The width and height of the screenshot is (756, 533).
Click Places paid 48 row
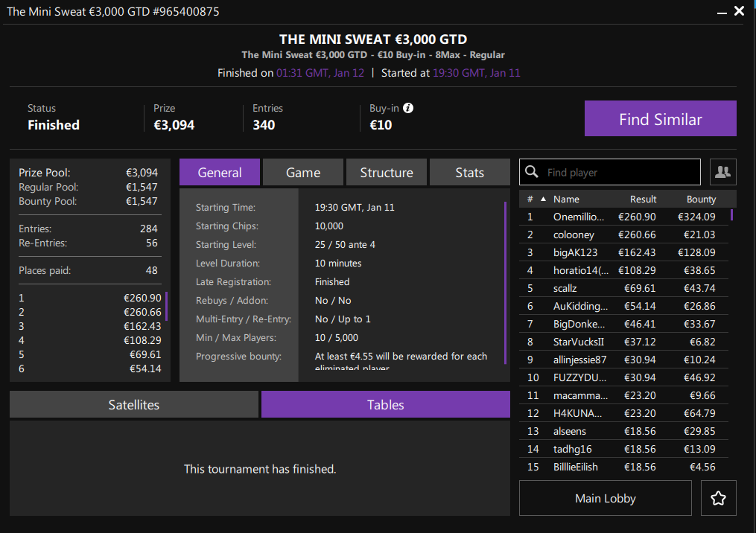click(x=88, y=270)
